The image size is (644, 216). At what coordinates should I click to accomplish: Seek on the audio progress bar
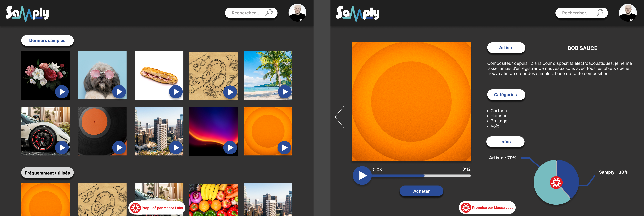point(421,176)
